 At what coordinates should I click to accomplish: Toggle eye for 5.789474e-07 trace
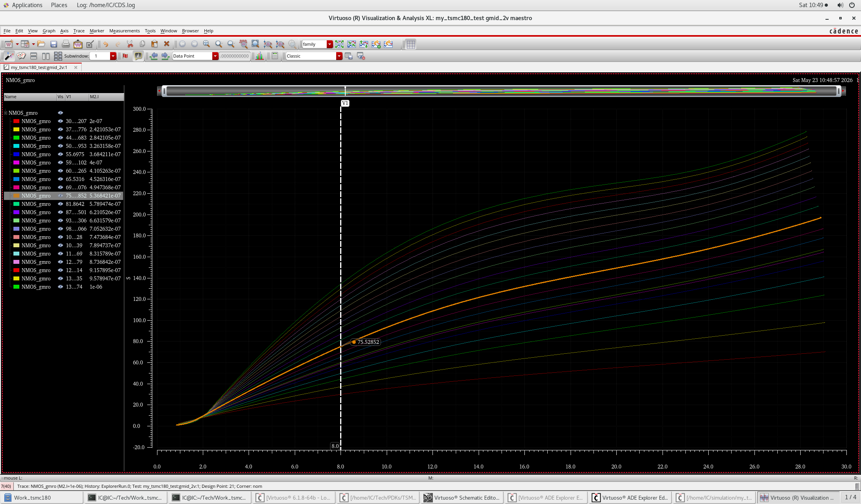[60, 204]
